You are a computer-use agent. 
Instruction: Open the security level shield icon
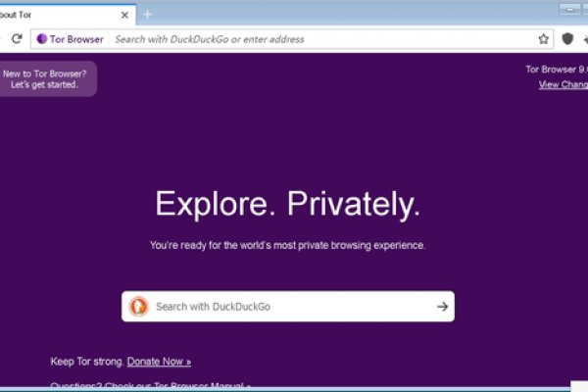(x=567, y=39)
